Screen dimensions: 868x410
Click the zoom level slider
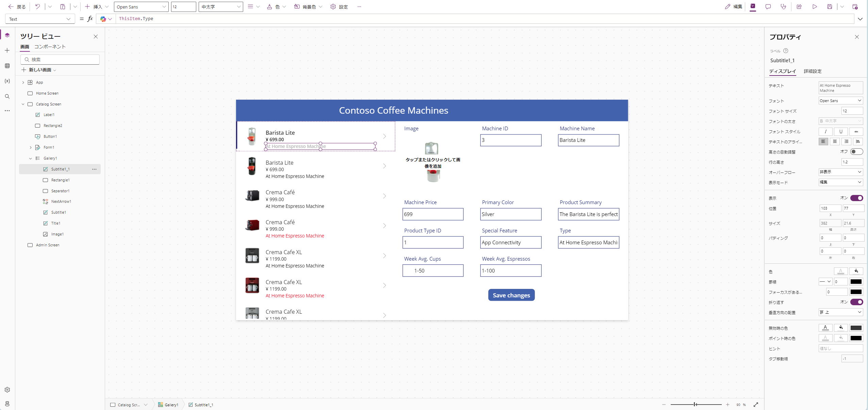coord(696,405)
